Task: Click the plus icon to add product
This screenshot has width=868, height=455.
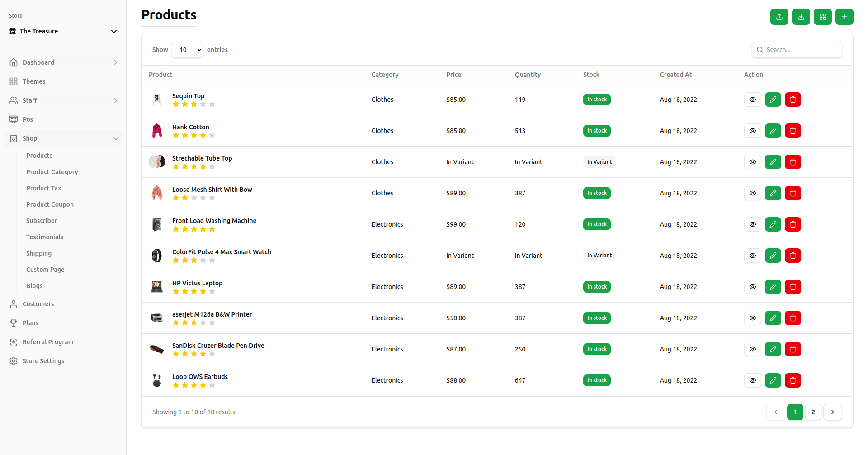Action: click(844, 17)
